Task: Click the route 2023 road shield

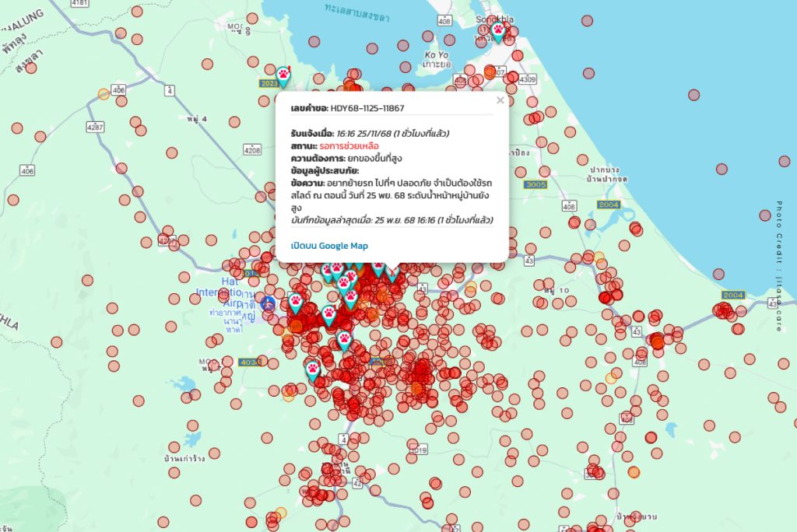Action: 269,83
